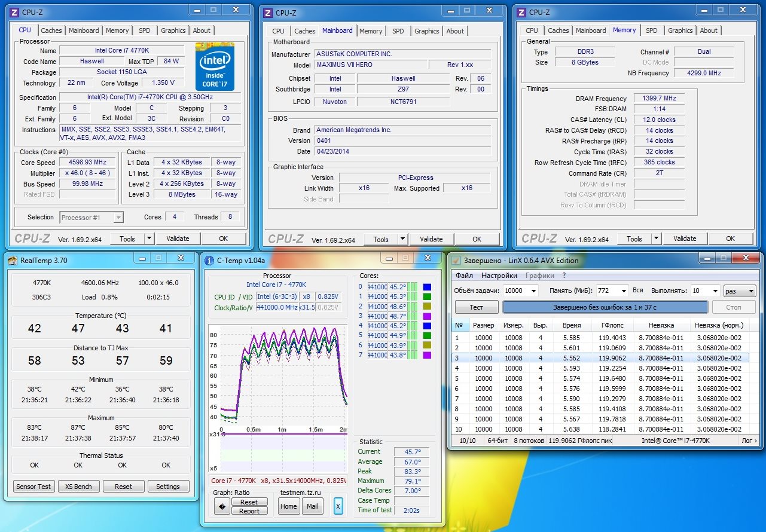Open the Файл menu in LinX
Screen dimensions: 766x532
coord(464,276)
